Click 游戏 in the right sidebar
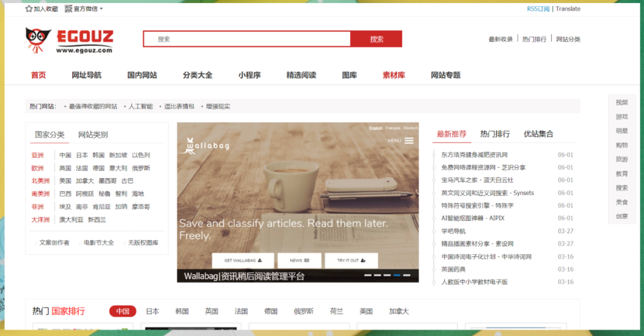This screenshot has width=644, height=336. click(622, 117)
